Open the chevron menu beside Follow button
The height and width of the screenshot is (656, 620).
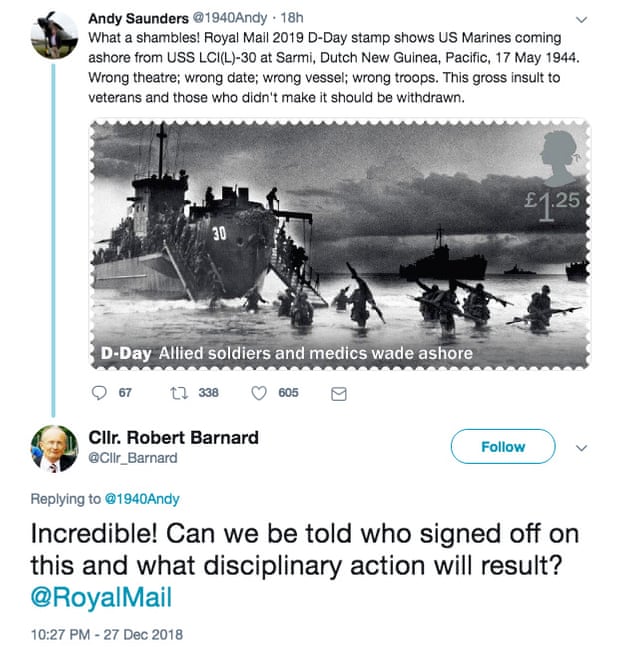[x=583, y=448]
